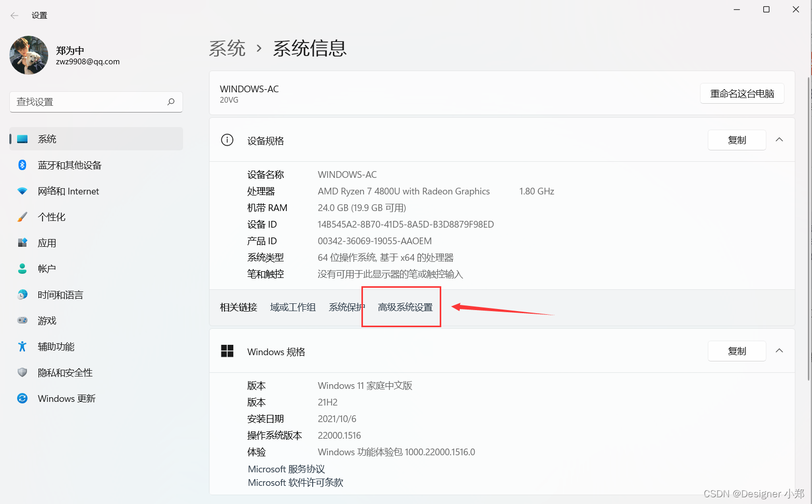Open 高级系统设置 link
Image resolution: width=812 pixels, height=504 pixels.
[405, 307]
